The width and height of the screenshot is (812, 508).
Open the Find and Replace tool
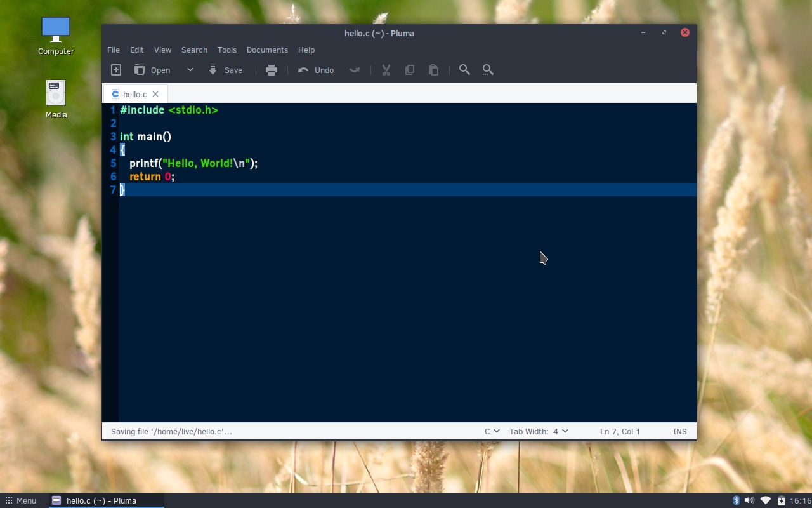point(488,70)
